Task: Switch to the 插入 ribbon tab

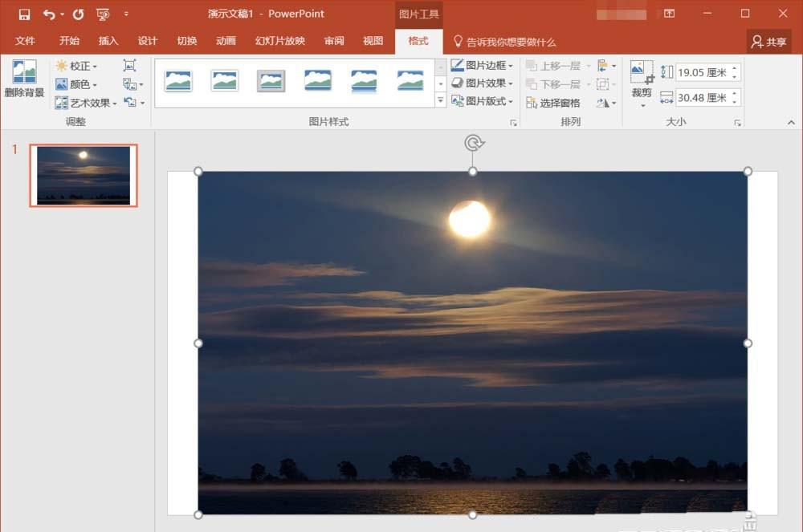Action: [108, 41]
